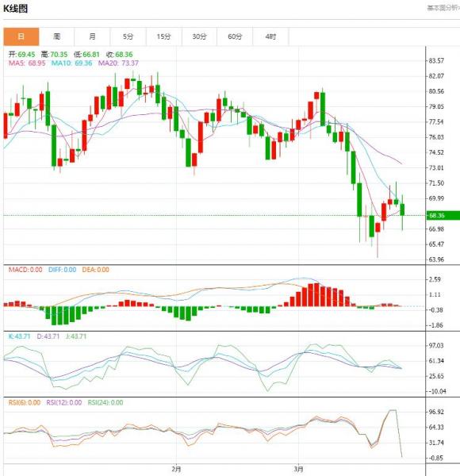Click the 2.59 MACD axis label
The height and width of the screenshot is (476, 460).
pos(435,279)
